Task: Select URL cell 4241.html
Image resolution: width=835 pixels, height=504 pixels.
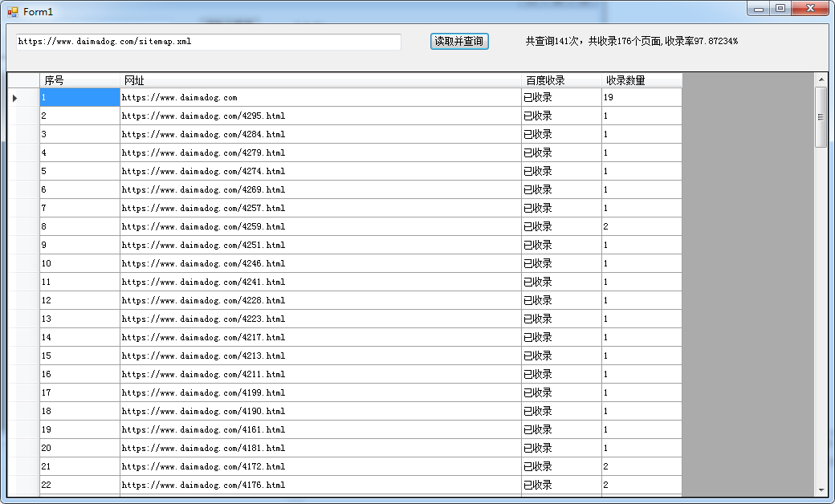Action: [x=320, y=282]
